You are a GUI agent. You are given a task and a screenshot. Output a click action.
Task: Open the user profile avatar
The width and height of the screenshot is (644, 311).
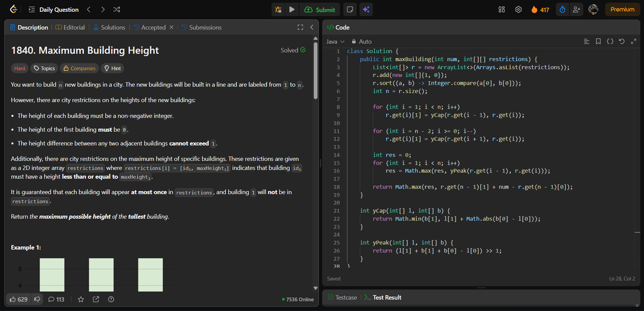593,10
